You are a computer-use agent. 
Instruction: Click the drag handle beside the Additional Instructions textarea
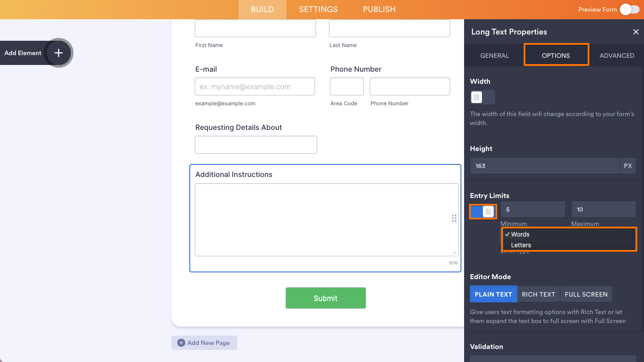pyautogui.click(x=454, y=218)
